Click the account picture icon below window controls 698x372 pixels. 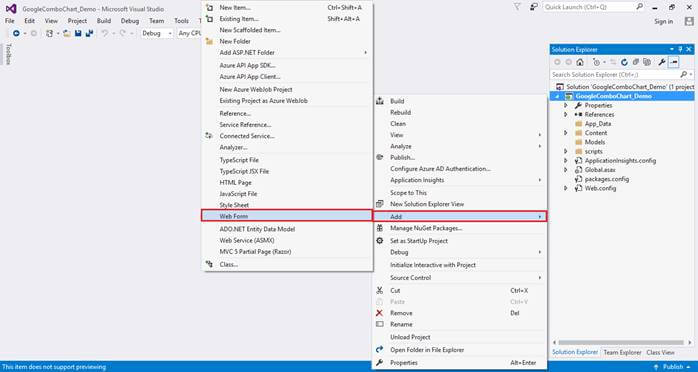pyautogui.click(x=689, y=21)
